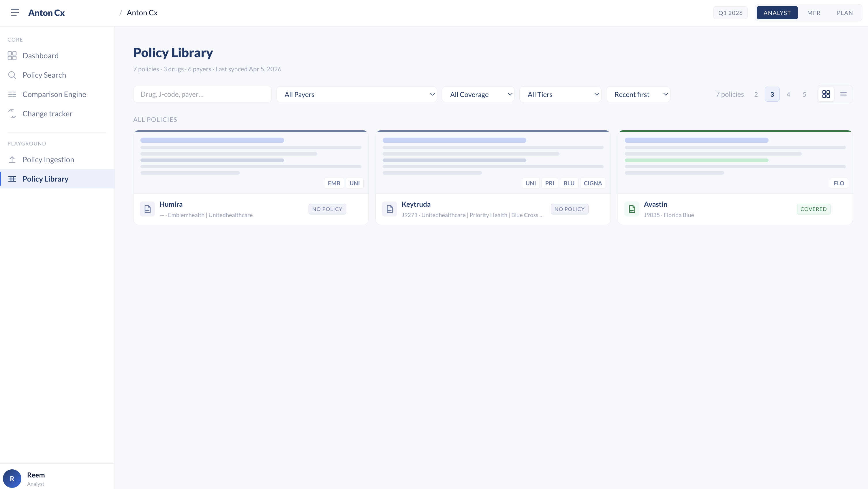Open the All Payers dropdown
Viewport: 868px width, 489px height.
pos(356,94)
